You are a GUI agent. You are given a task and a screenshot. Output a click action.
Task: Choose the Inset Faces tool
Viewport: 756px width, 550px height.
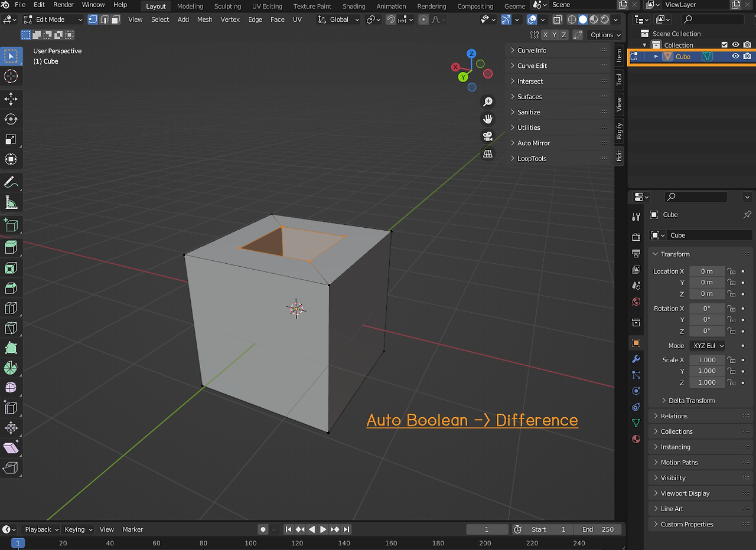(12, 267)
